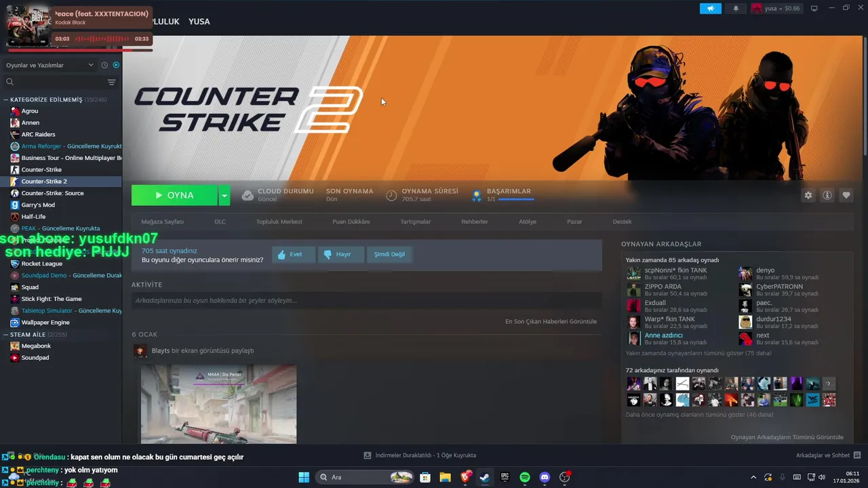Open Windows Start menu

click(304, 477)
